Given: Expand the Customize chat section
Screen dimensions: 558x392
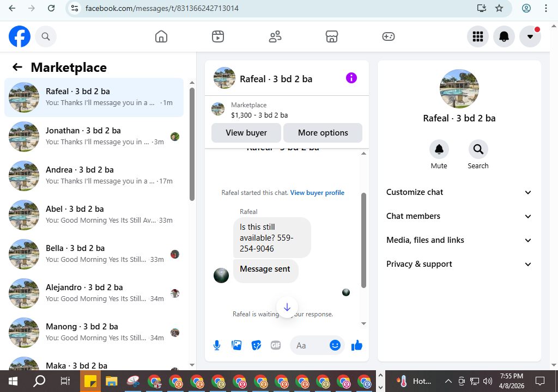Looking at the screenshot, I should tap(459, 192).
